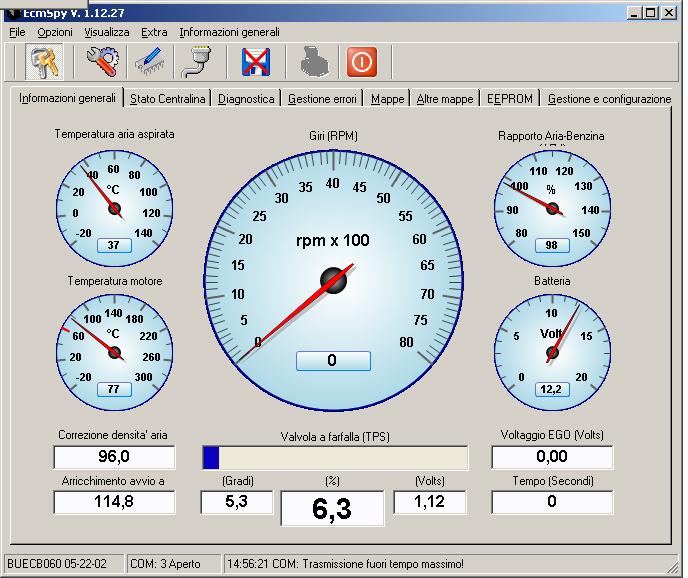Click the red power button icon

point(362,62)
